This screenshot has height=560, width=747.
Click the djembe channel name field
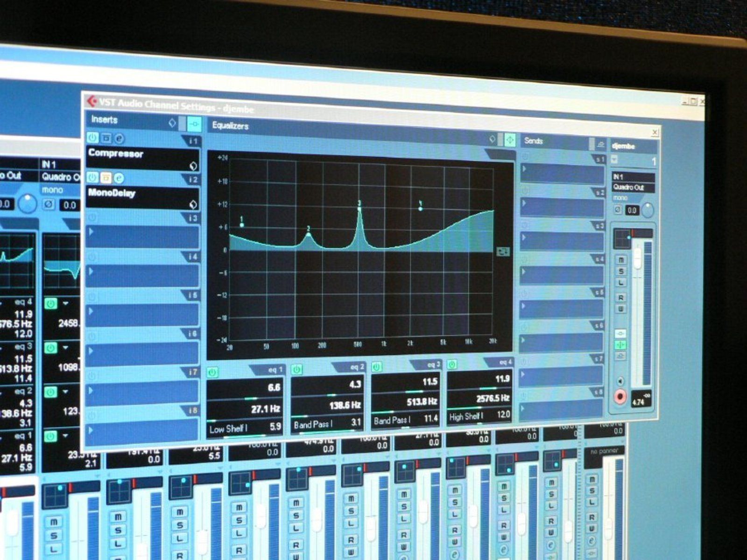[633, 146]
